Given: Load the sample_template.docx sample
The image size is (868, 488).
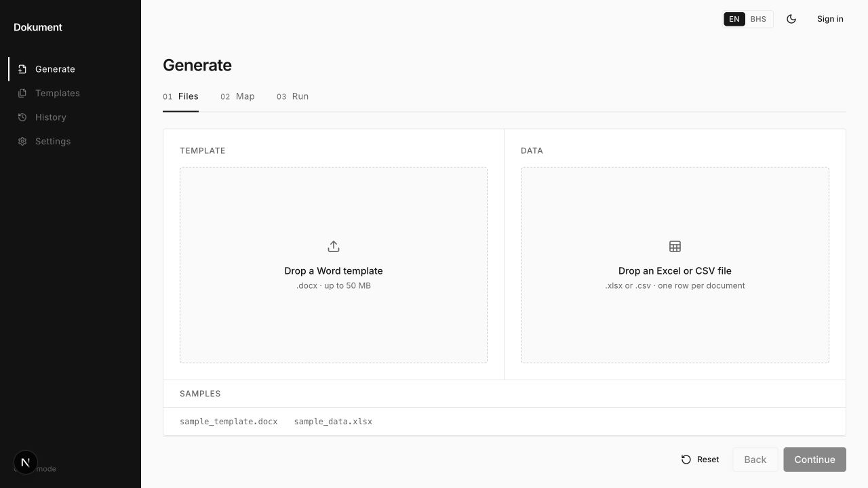Looking at the screenshot, I should 229,422.
